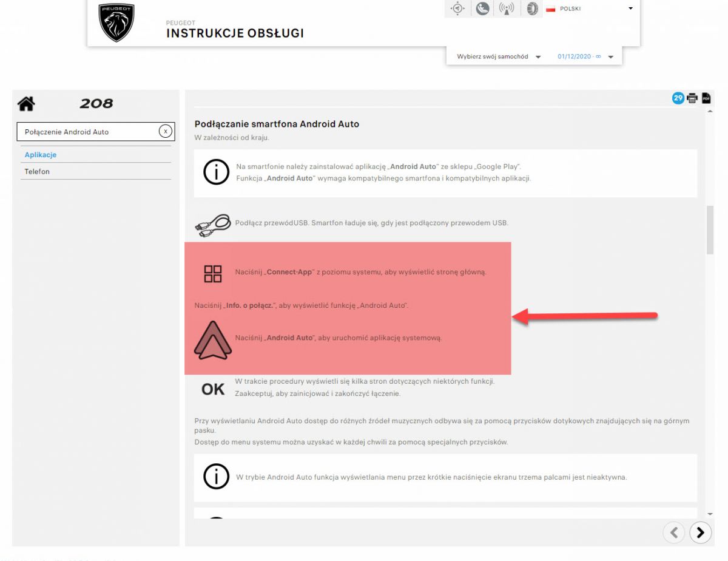Open the child seat icon in header

(x=482, y=8)
